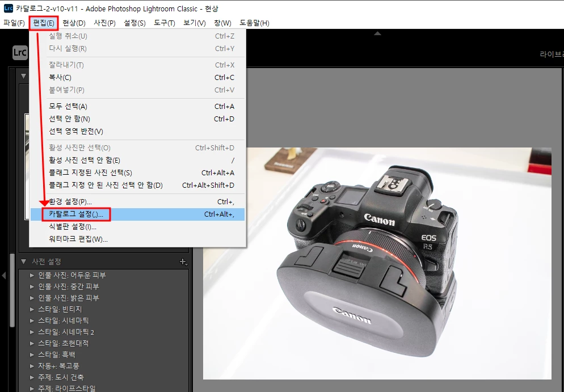
Task: Click the 사전 설정 panel title
Action: tap(47, 262)
